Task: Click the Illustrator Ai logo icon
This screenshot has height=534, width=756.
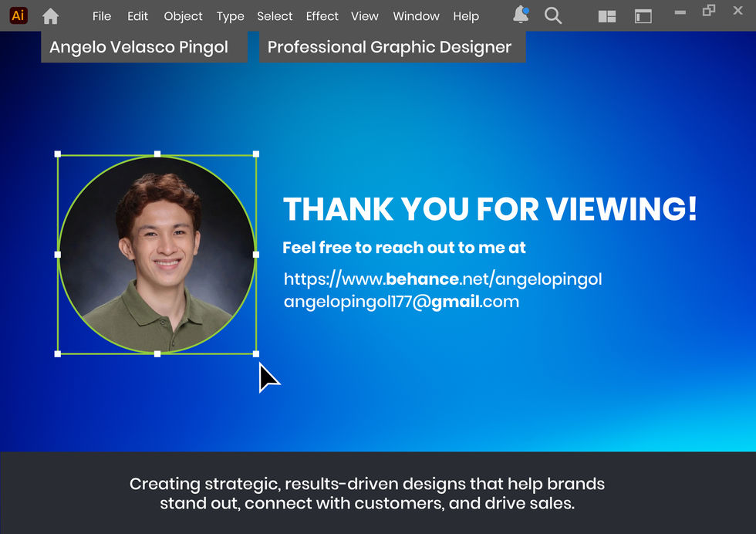Action: 19,15
